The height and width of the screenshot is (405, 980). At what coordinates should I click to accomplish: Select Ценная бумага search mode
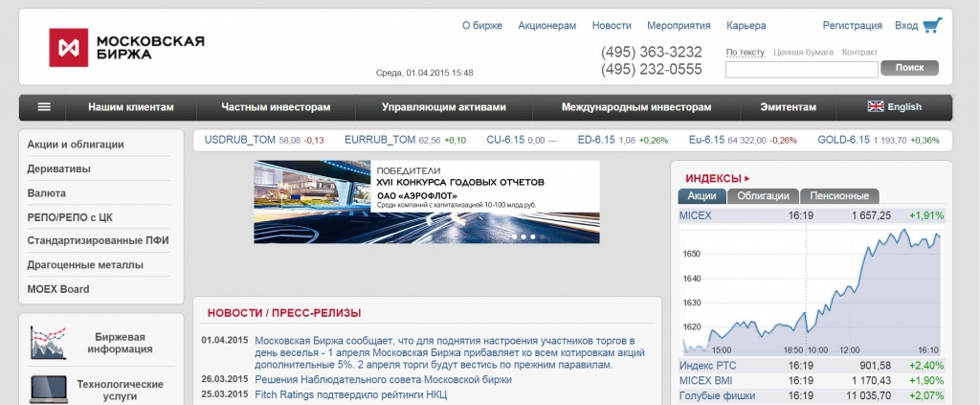tap(803, 53)
